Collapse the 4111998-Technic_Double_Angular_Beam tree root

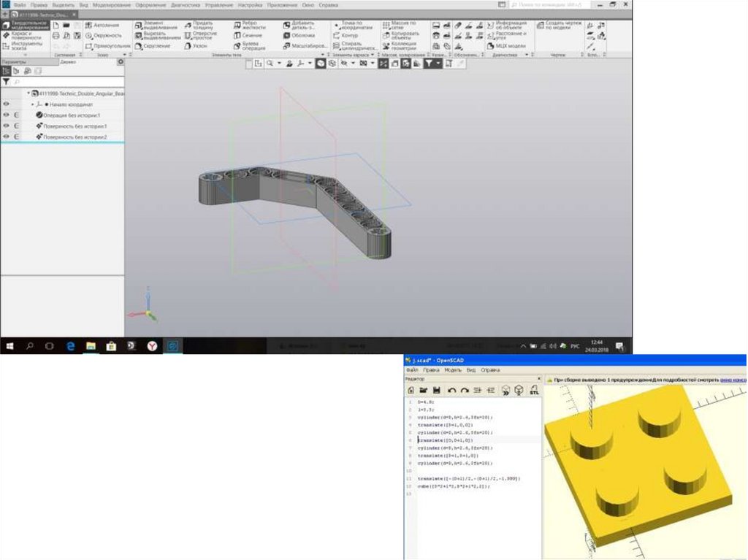tap(28, 93)
